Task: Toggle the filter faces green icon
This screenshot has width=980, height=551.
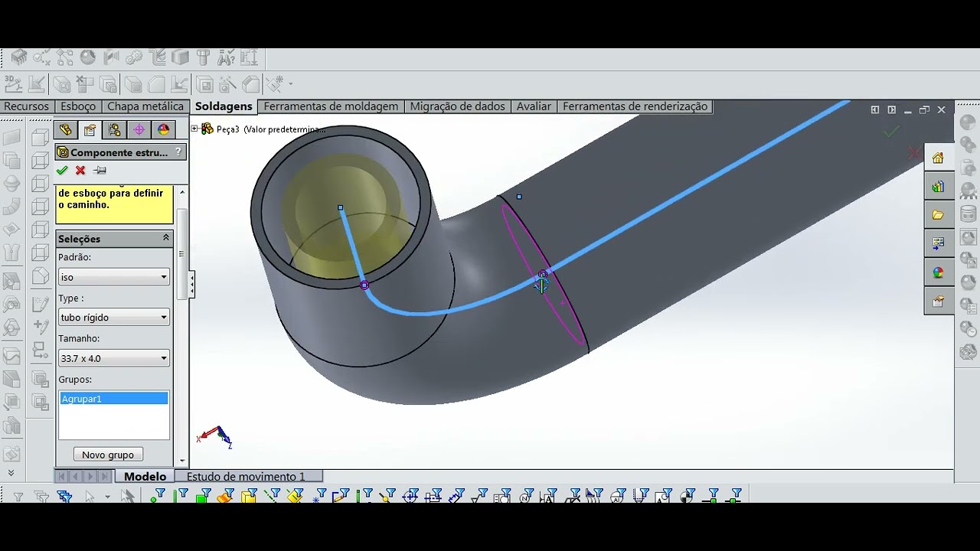Action: [x=204, y=496]
